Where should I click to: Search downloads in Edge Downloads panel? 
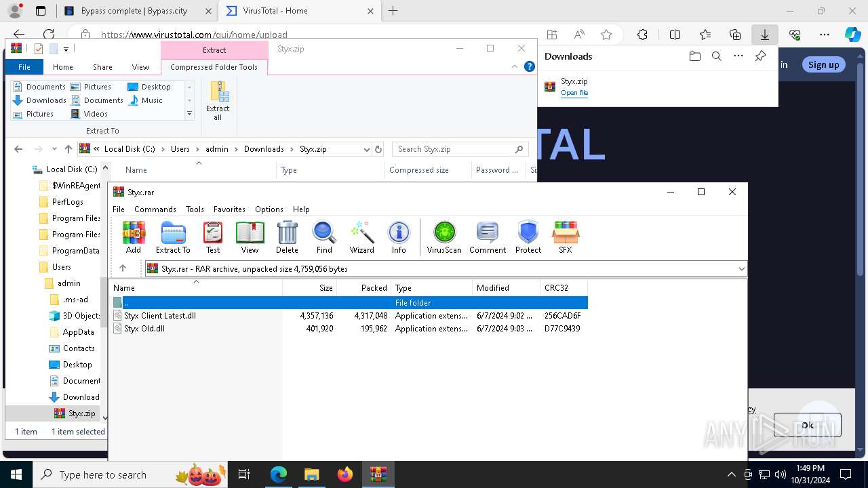click(x=716, y=56)
